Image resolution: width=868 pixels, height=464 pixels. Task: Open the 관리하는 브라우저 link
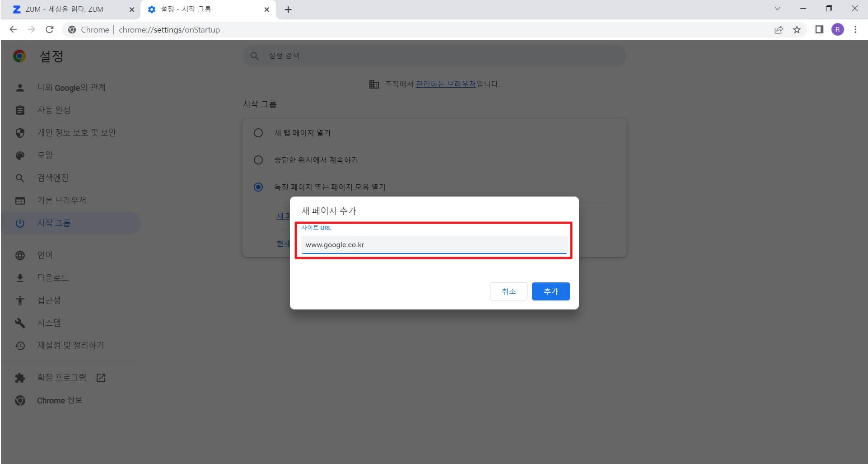click(446, 84)
